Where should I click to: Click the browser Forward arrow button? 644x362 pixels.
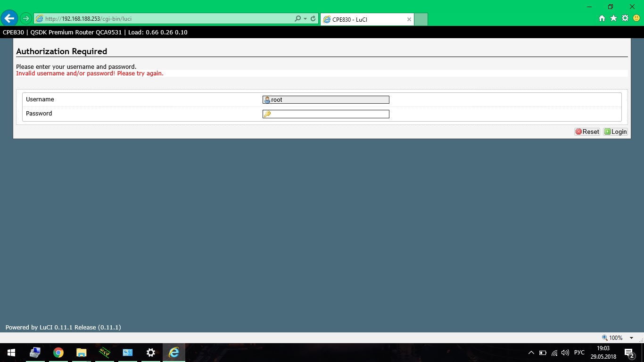[26, 18]
